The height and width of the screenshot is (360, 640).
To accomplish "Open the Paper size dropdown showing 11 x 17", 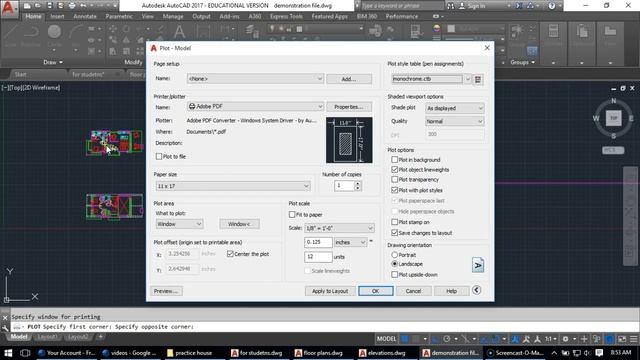I will [233, 186].
